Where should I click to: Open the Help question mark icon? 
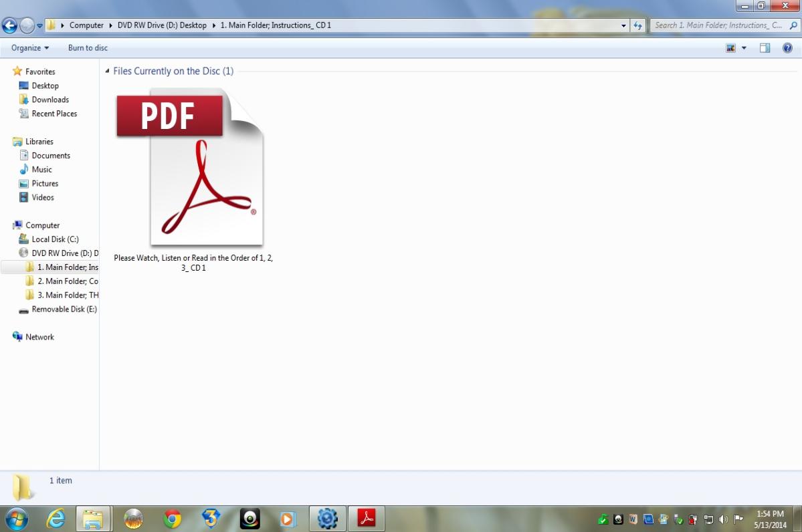coord(788,48)
